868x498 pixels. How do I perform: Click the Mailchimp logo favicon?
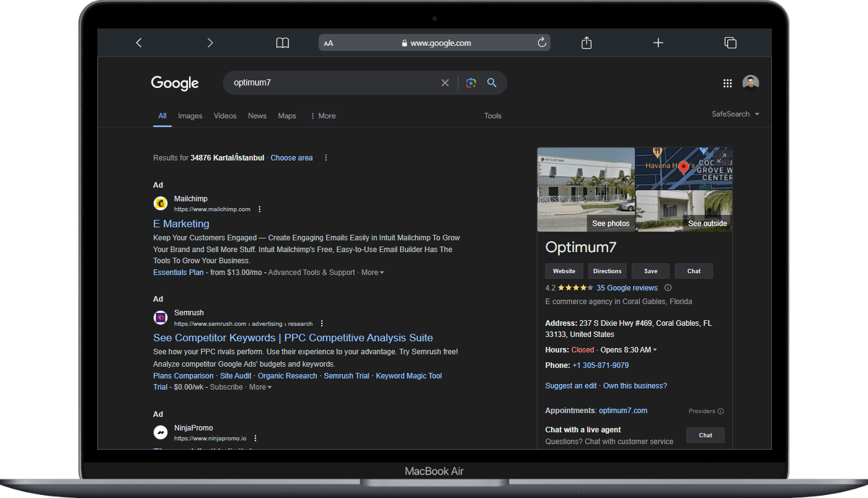point(161,203)
